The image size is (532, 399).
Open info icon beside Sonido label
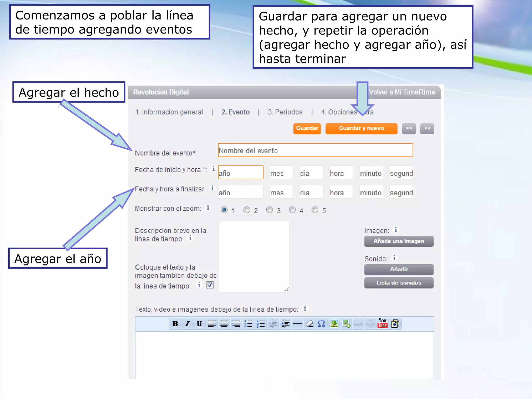[394, 258]
